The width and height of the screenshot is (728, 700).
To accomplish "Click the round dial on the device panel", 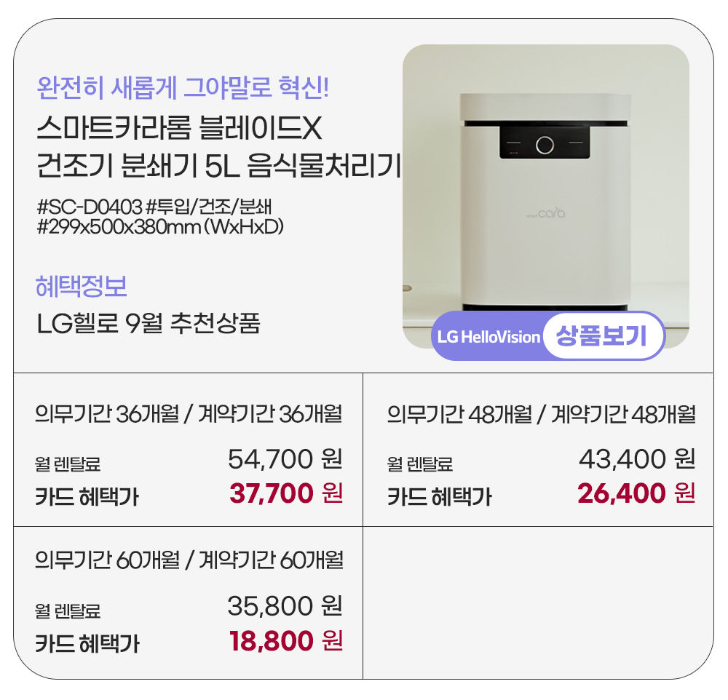I will 544,144.
